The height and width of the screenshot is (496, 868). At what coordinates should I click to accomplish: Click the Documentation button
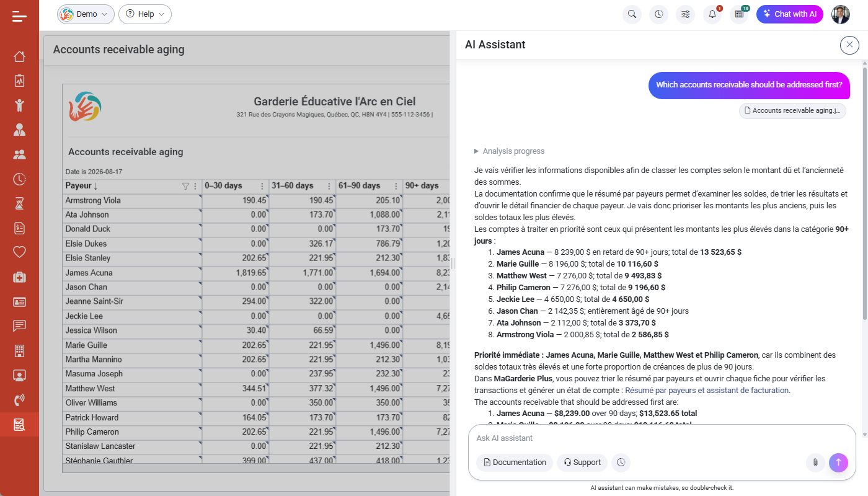tap(515, 463)
